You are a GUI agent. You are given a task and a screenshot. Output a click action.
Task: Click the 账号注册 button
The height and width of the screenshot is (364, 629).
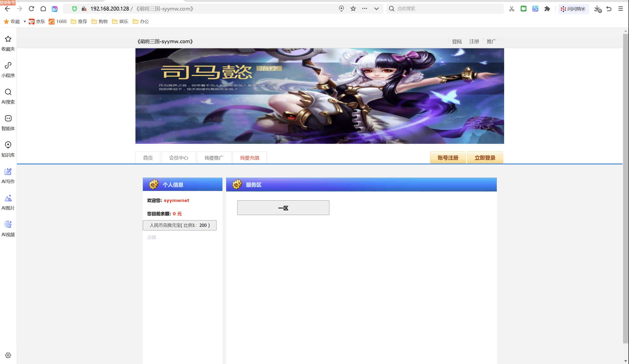tap(448, 158)
